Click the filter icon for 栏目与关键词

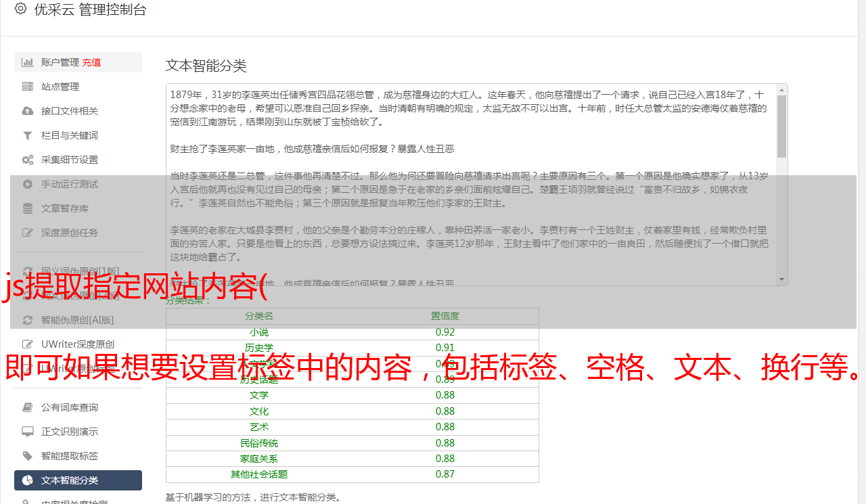pyautogui.click(x=28, y=135)
